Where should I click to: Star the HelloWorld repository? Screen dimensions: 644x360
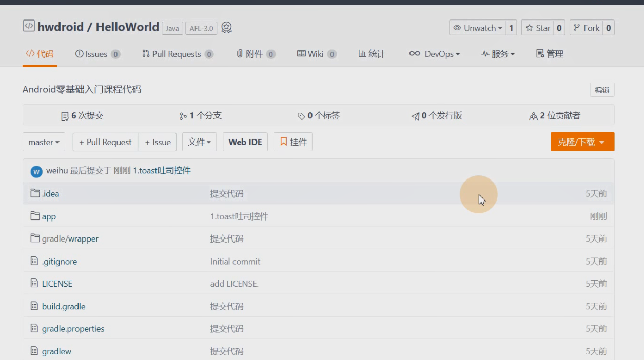537,28
